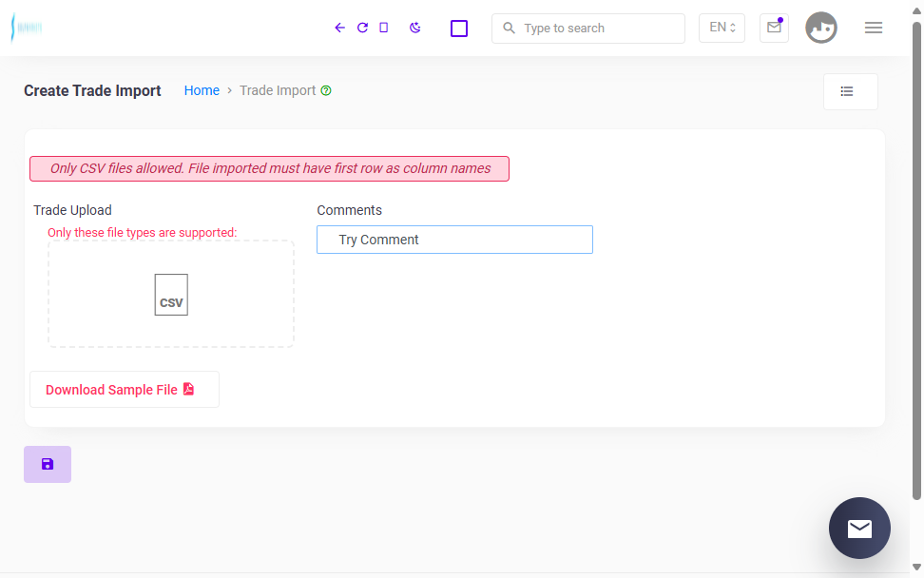Screen dimensions: 924x578
Task: Click the Trade Upload label
Action: pyautogui.click(x=72, y=210)
